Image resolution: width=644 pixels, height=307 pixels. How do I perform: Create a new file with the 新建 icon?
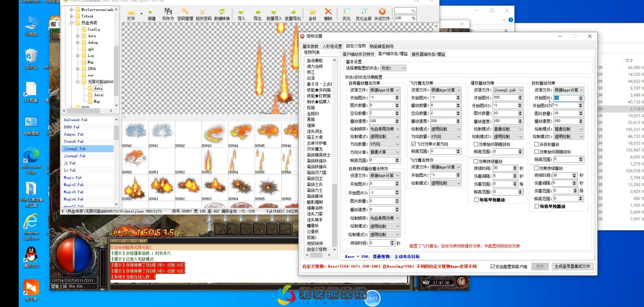point(152,14)
